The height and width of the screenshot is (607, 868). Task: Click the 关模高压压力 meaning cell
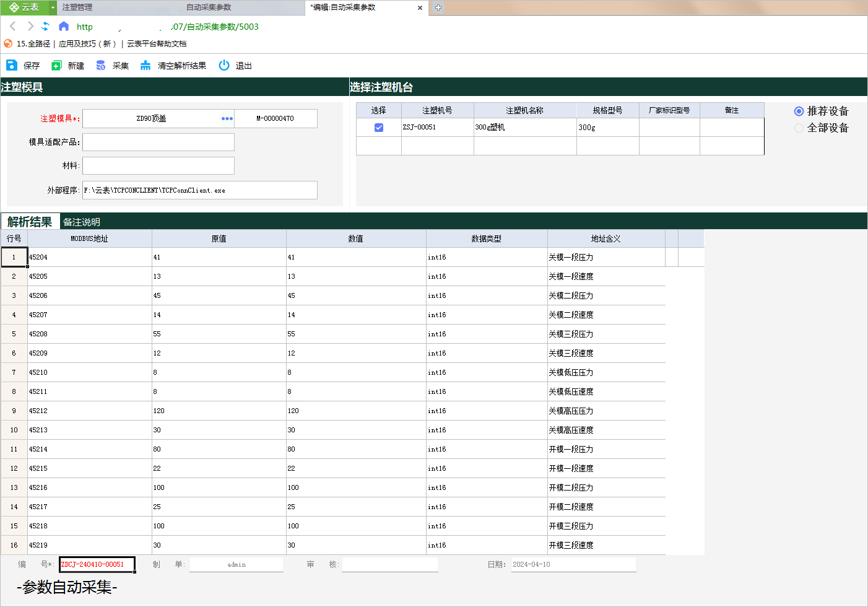(x=606, y=411)
